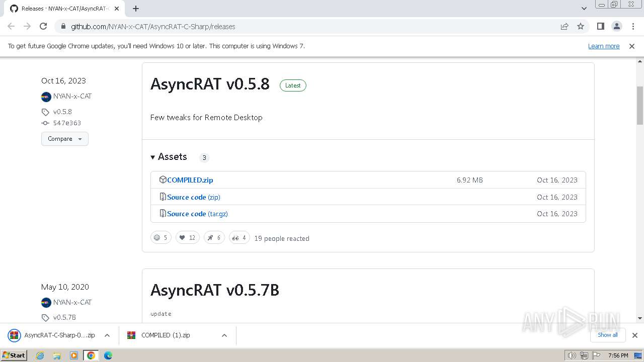The image size is (644, 362).
Task: Download Source code (zip)
Action: [194, 197]
